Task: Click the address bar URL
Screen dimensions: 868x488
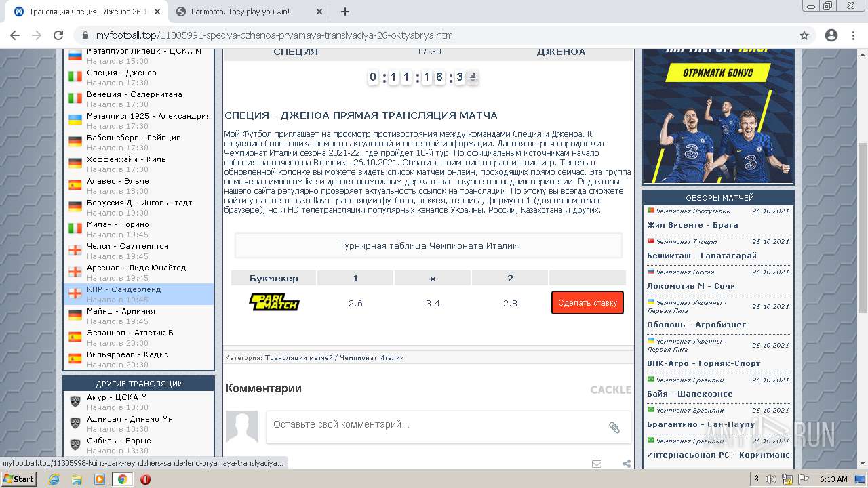Action: pos(275,35)
